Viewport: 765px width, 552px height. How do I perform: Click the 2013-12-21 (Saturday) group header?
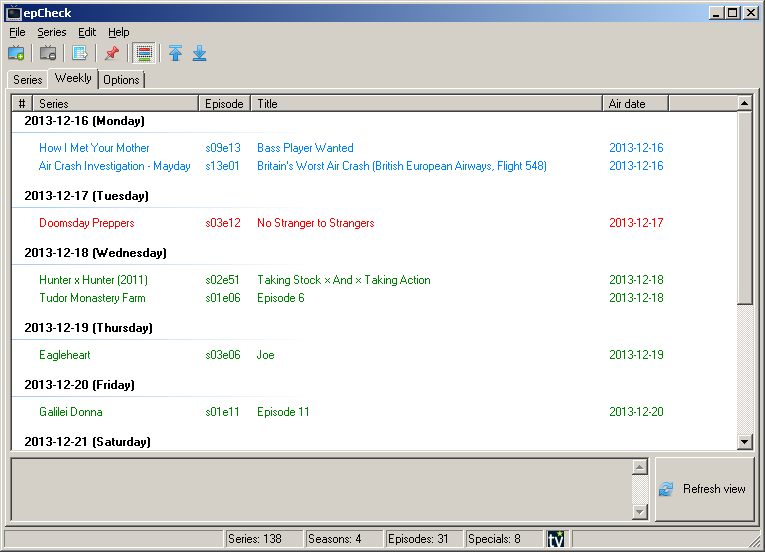pyautogui.click(x=87, y=442)
